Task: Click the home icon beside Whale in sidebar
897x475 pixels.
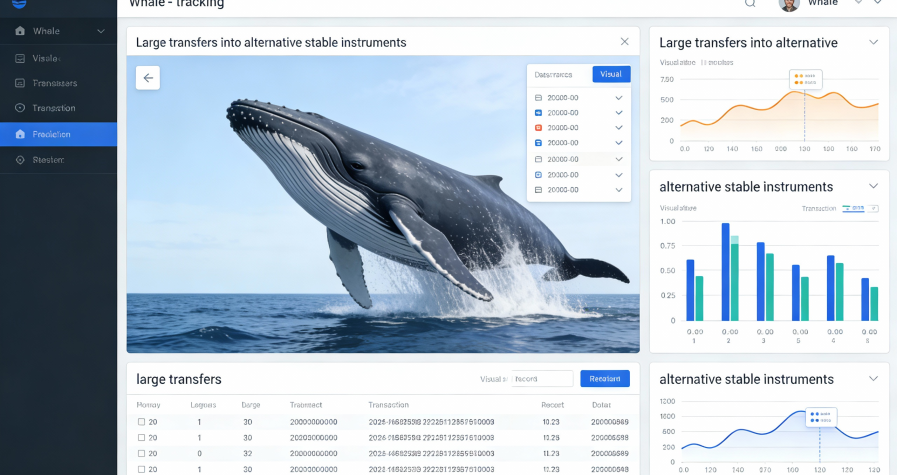Action: [20, 31]
